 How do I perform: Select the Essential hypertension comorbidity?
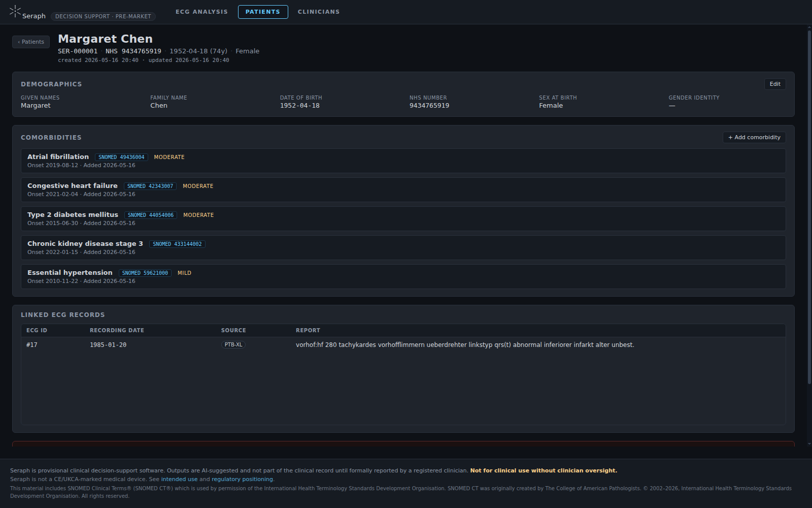tap(403, 276)
